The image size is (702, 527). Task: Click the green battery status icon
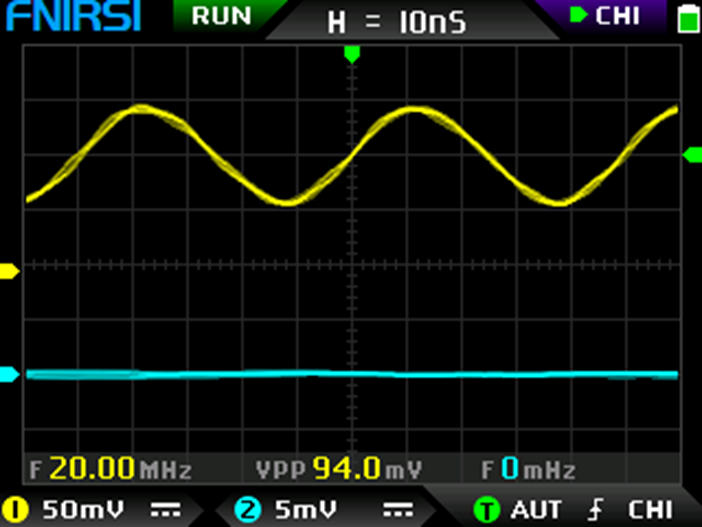[x=686, y=18]
